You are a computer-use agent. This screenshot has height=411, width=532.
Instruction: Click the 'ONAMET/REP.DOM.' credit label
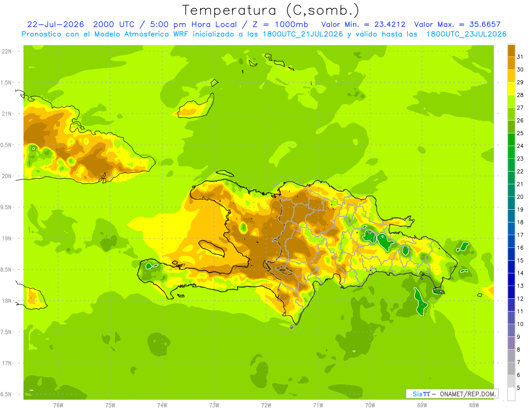(468, 394)
